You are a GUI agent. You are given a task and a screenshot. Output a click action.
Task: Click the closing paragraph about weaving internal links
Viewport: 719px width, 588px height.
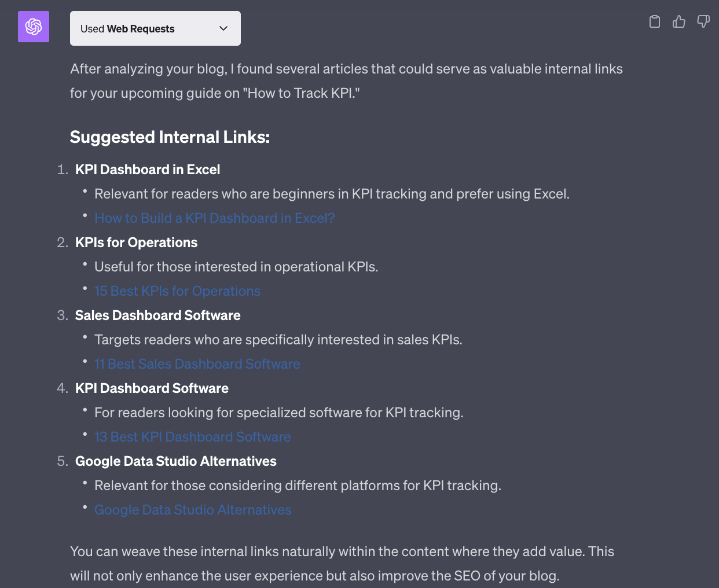[x=342, y=564]
